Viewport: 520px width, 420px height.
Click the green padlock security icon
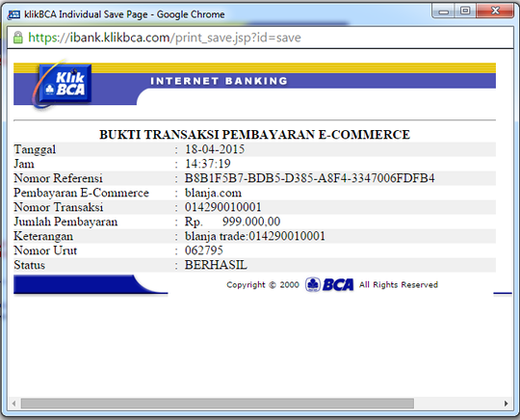(x=18, y=38)
